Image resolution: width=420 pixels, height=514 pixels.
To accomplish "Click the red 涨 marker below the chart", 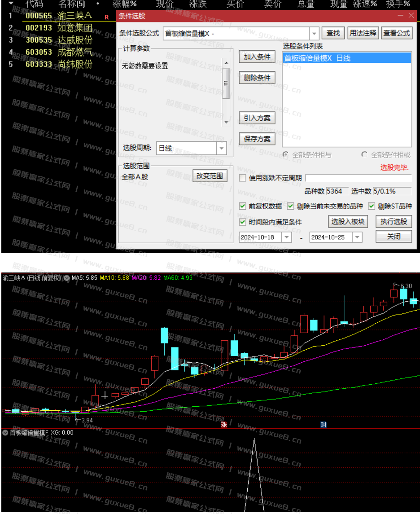I will point(223,424).
